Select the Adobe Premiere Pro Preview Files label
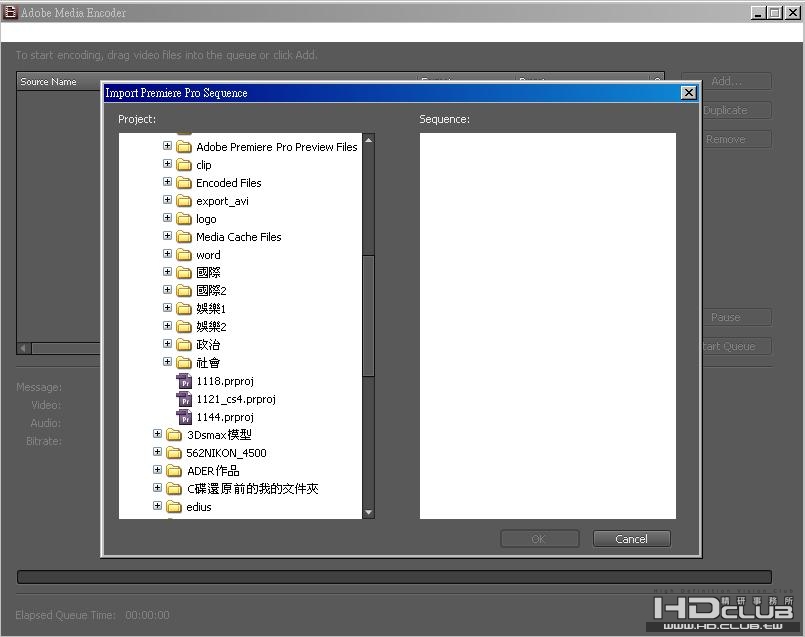The height and width of the screenshot is (637, 805). pyautogui.click(x=277, y=147)
